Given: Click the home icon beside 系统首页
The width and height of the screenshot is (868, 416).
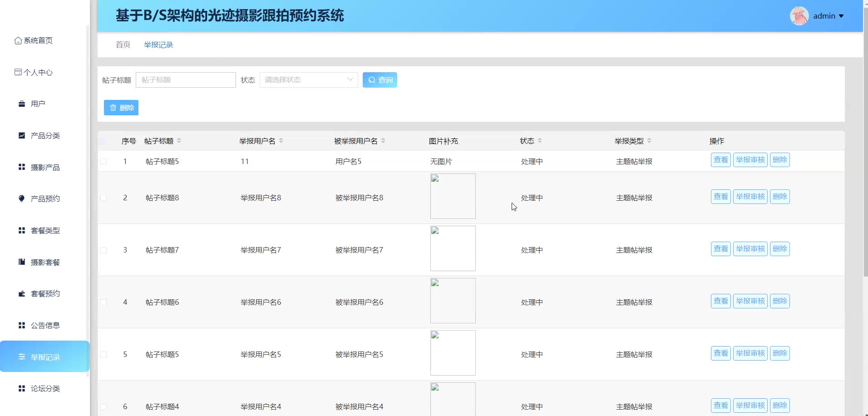Looking at the screenshot, I should click(x=18, y=41).
